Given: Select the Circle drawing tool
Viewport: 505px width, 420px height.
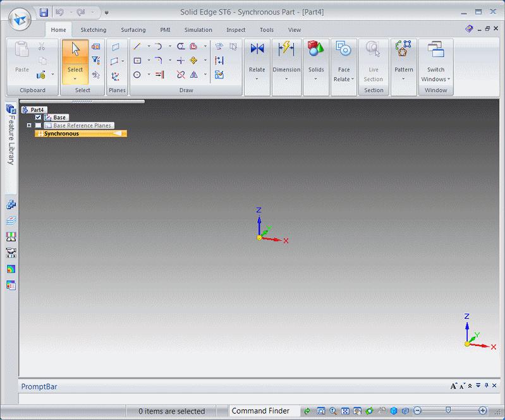Looking at the screenshot, I should (137, 75).
